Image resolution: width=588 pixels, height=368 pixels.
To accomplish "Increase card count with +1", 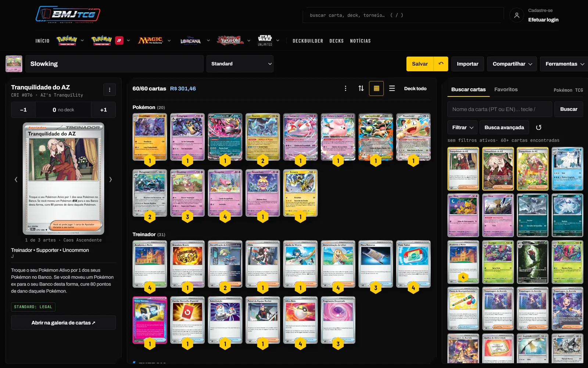I will click(x=104, y=110).
